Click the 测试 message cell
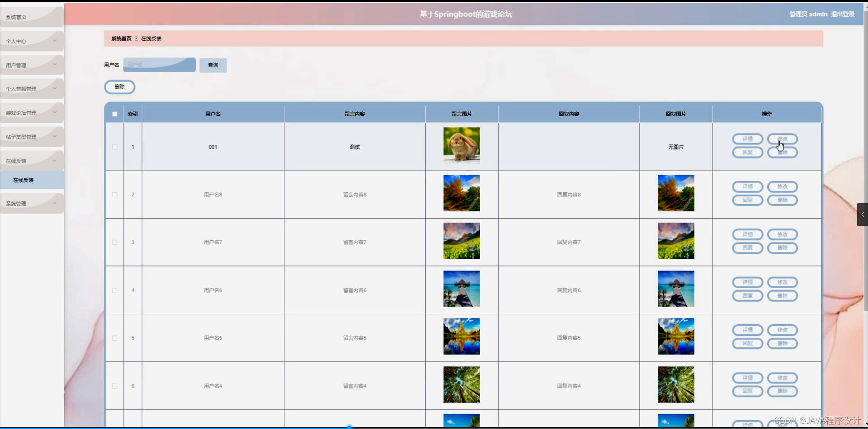This screenshot has width=868, height=429. [355, 147]
